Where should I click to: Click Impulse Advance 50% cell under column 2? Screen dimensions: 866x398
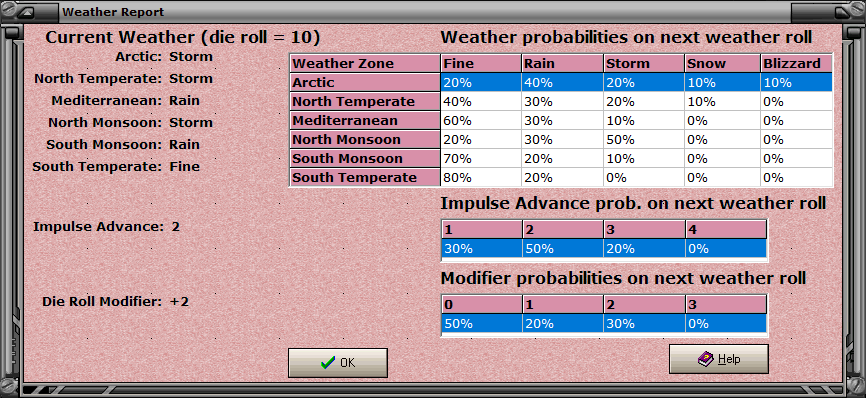click(563, 248)
